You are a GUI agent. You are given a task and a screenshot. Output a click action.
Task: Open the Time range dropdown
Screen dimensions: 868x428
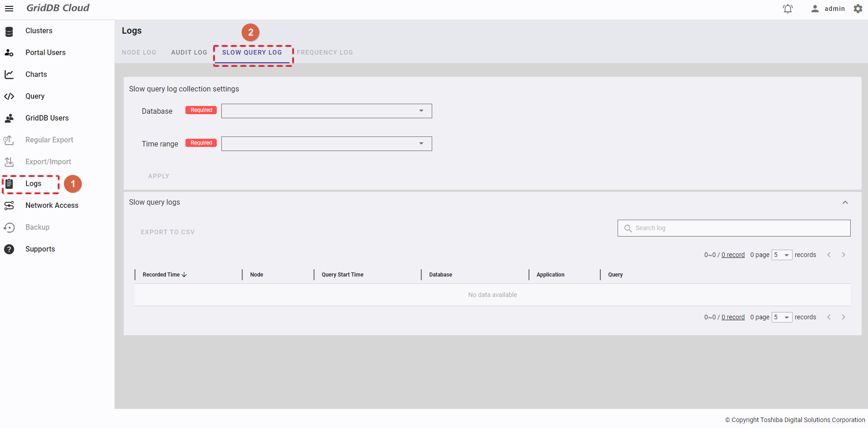(326, 144)
